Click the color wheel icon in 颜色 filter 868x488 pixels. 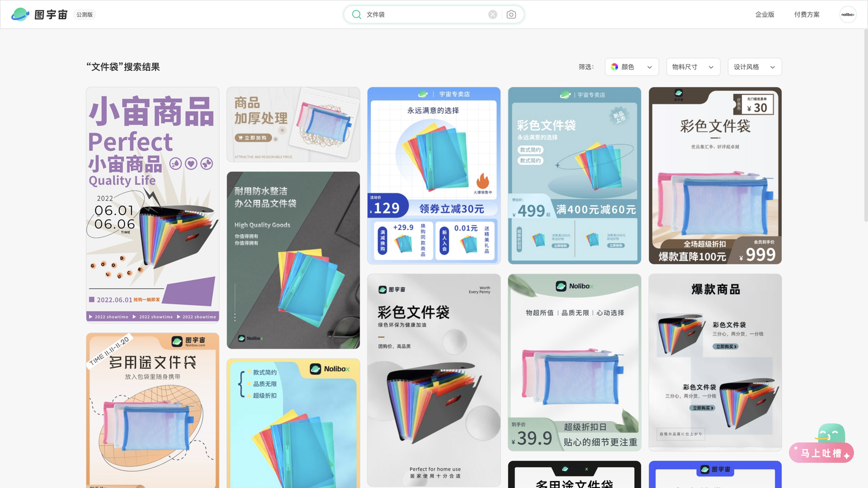coord(615,67)
